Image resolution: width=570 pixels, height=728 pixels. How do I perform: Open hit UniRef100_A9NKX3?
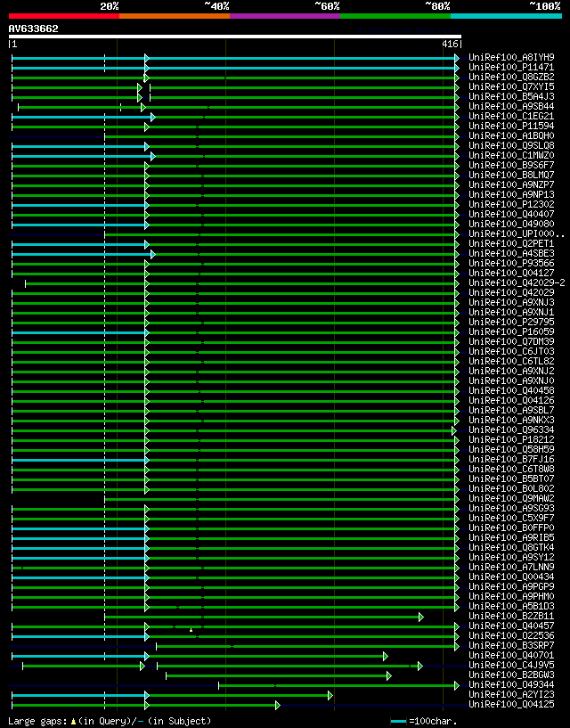tap(511, 421)
